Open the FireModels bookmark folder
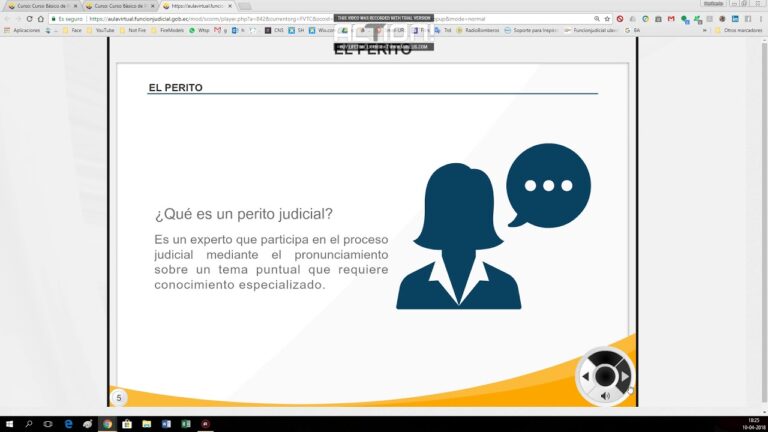Image resolution: width=768 pixels, height=432 pixels. (x=168, y=30)
